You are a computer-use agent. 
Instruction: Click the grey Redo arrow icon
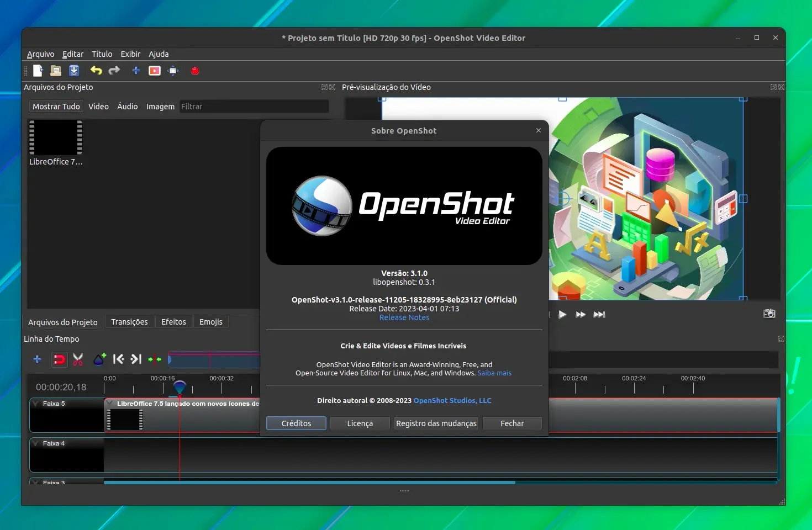tap(114, 71)
